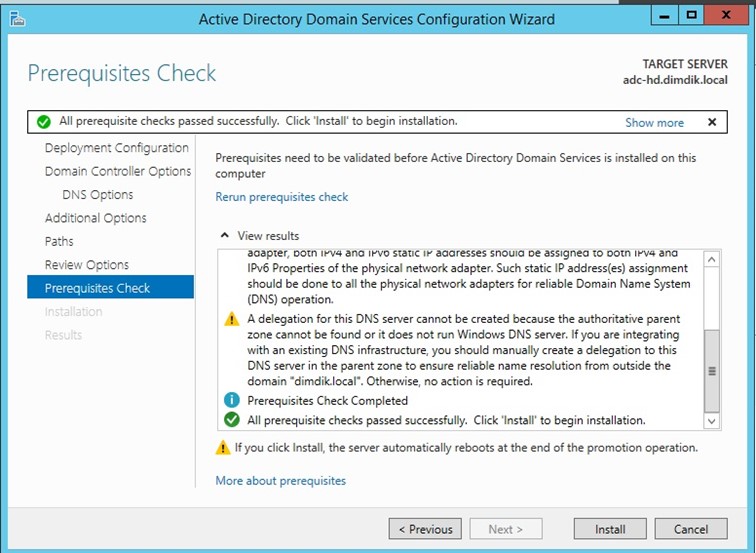
Task: Open the DNS Options step
Action: click(98, 195)
